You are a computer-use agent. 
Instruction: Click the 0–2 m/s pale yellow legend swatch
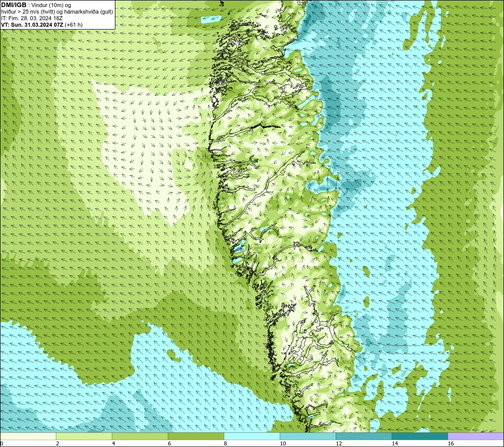(x=28, y=436)
